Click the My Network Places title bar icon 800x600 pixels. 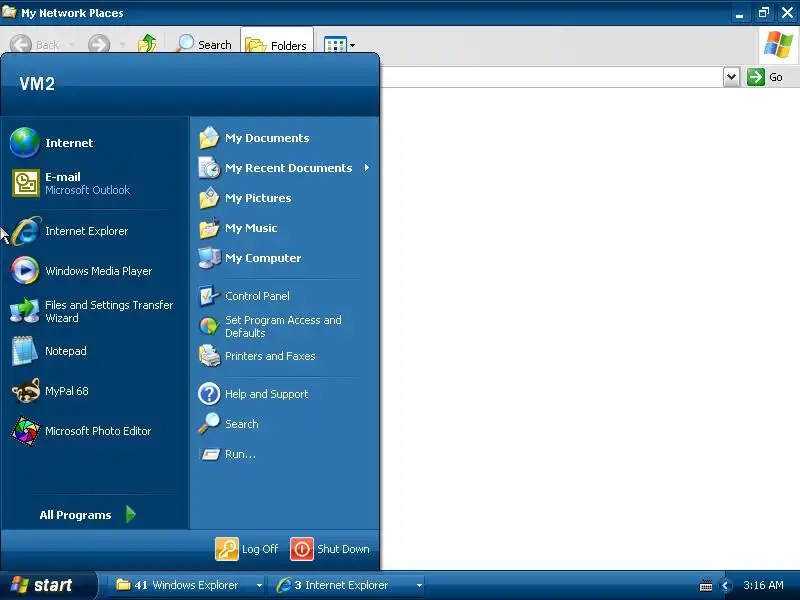pyautogui.click(x=9, y=11)
